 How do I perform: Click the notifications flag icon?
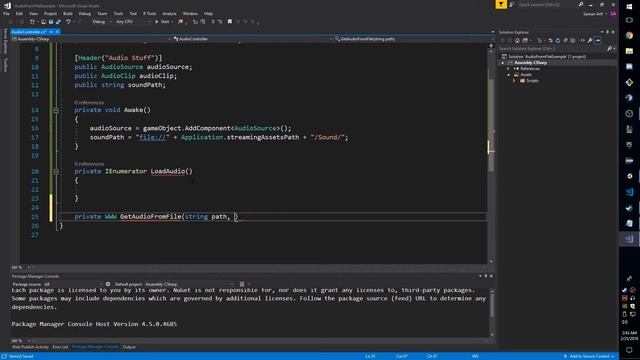501,4
